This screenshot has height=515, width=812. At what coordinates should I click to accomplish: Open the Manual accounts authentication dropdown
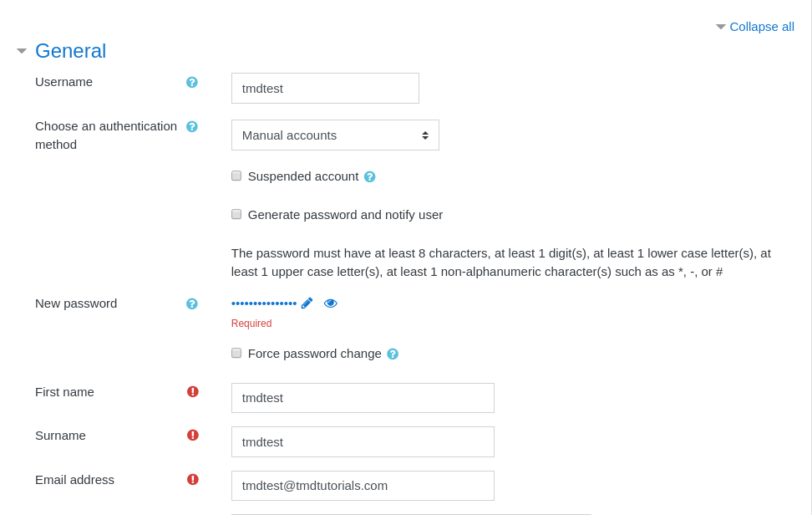pos(335,135)
